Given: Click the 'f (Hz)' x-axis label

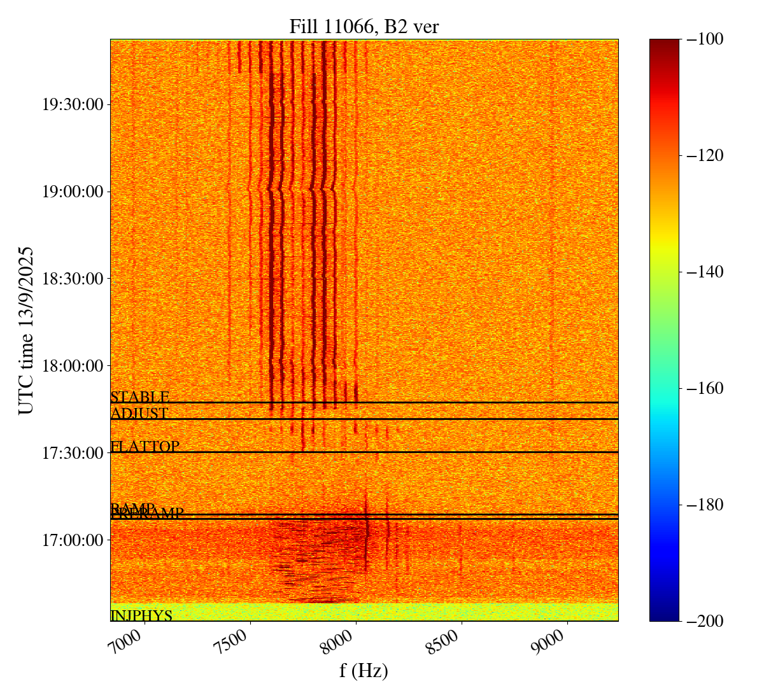Looking at the screenshot, I should point(364,671).
